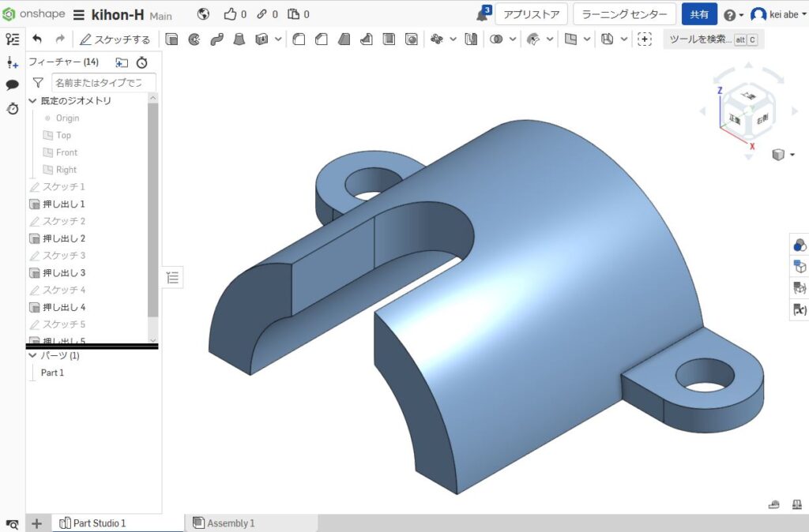Click the globe public-document icon
The height and width of the screenshot is (532, 809).
[203, 14]
